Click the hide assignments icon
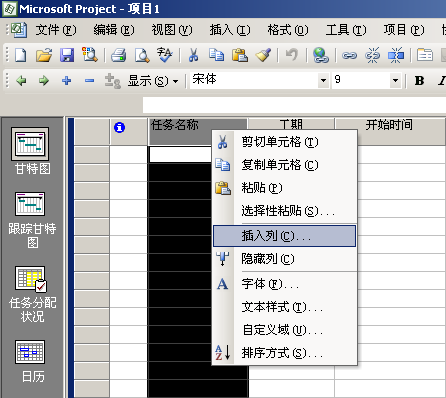 tap(112, 81)
